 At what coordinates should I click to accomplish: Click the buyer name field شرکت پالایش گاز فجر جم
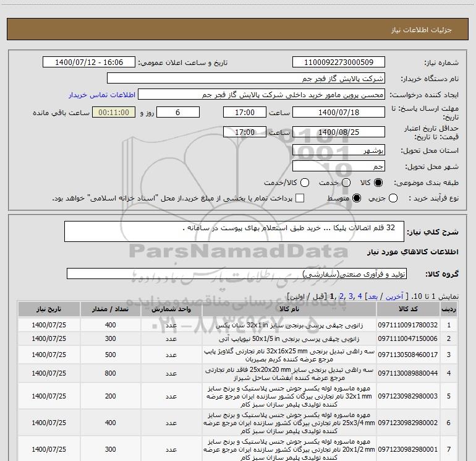pyautogui.click(x=246, y=78)
